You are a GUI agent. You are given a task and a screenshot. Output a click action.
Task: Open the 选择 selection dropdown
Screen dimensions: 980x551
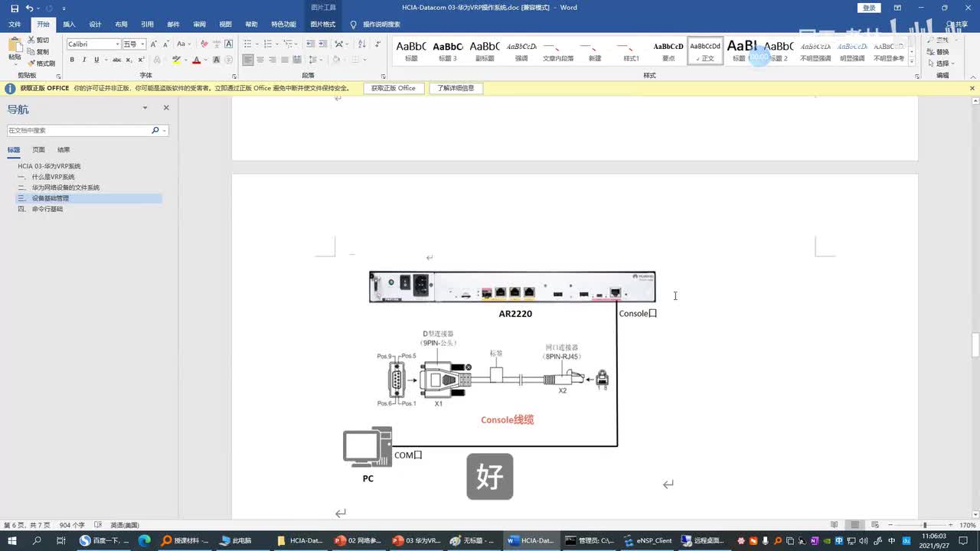(943, 64)
